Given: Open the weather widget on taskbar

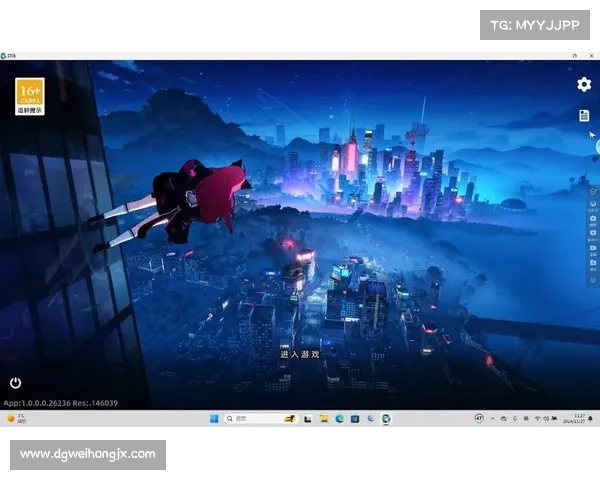Looking at the screenshot, I should click(x=17, y=419).
